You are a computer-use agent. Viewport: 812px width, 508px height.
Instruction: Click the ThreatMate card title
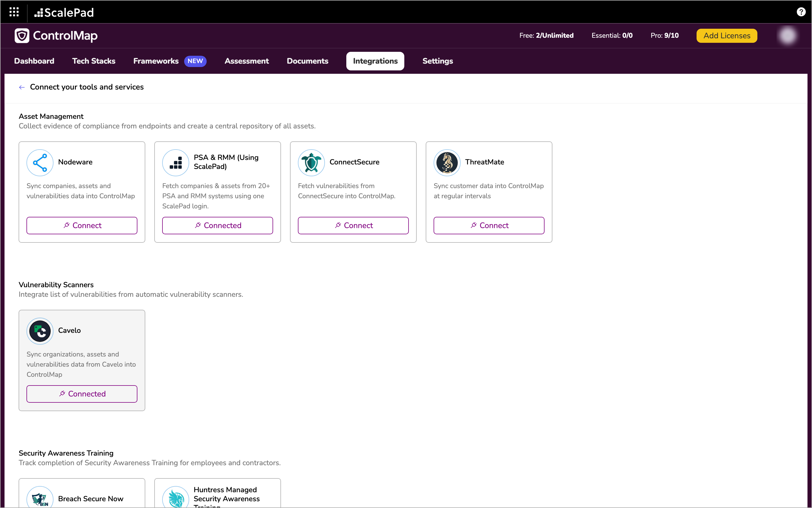pos(485,162)
